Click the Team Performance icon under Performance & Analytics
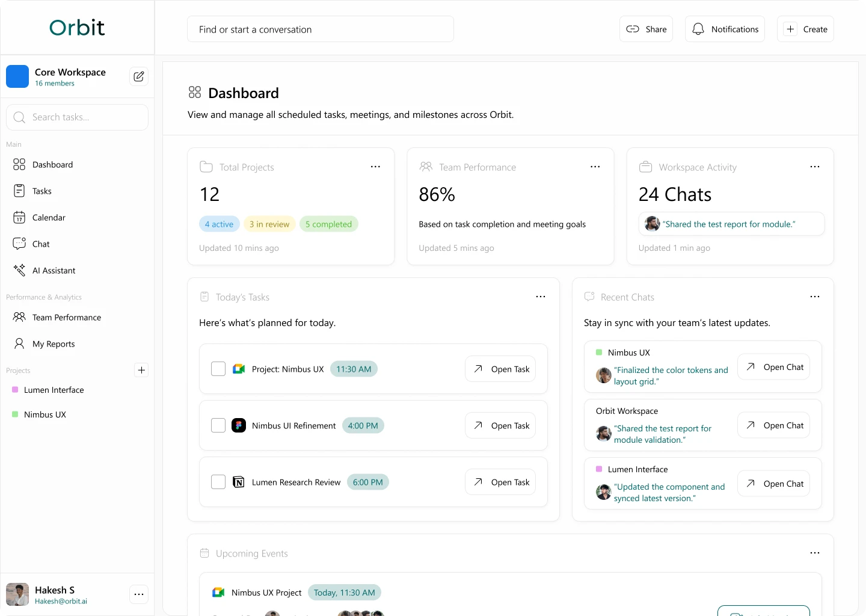The width and height of the screenshot is (866, 616). click(x=18, y=317)
